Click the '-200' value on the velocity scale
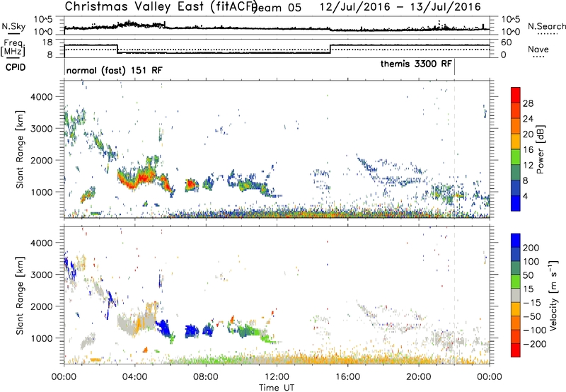The height and width of the screenshot is (392, 566). (x=535, y=344)
